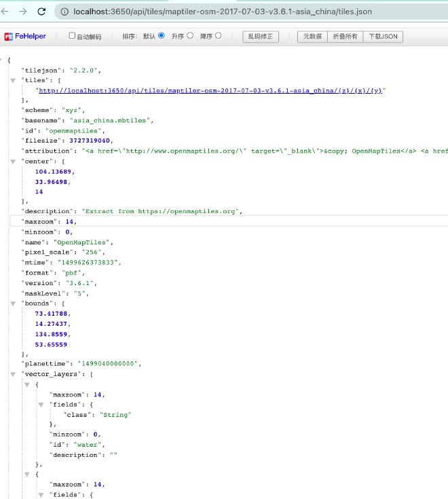The height and width of the screenshot is (499, 448).
Task: Click the 元数据 button
Action: point(312,37)
